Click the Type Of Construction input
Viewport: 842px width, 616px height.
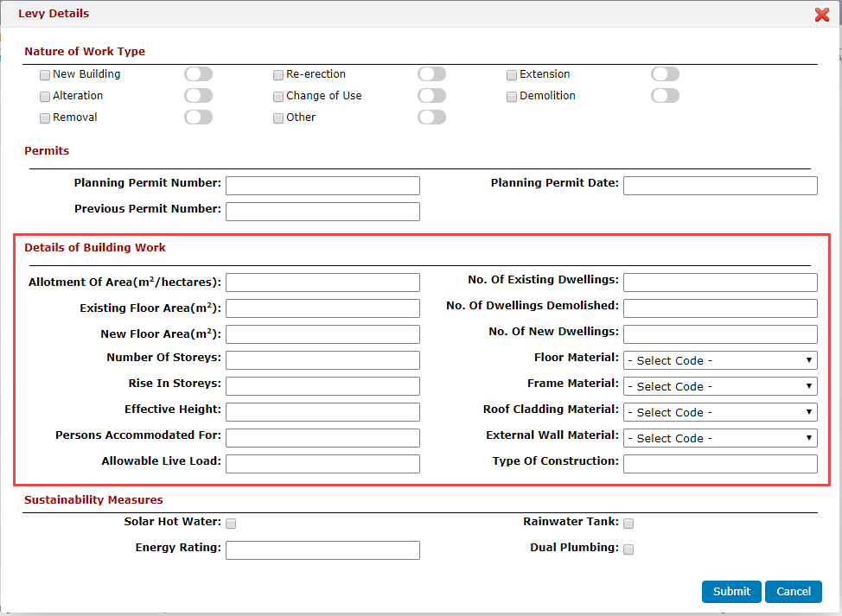[x=720, y=464]
